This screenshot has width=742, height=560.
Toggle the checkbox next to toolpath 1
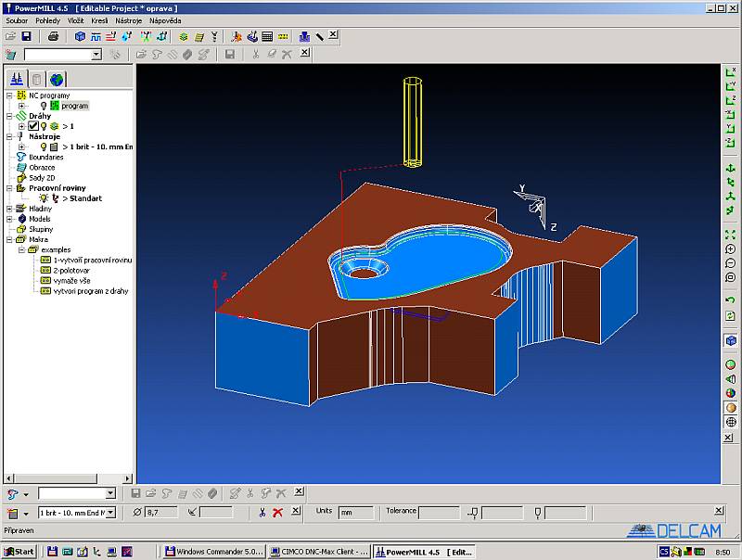coord(33,126)
